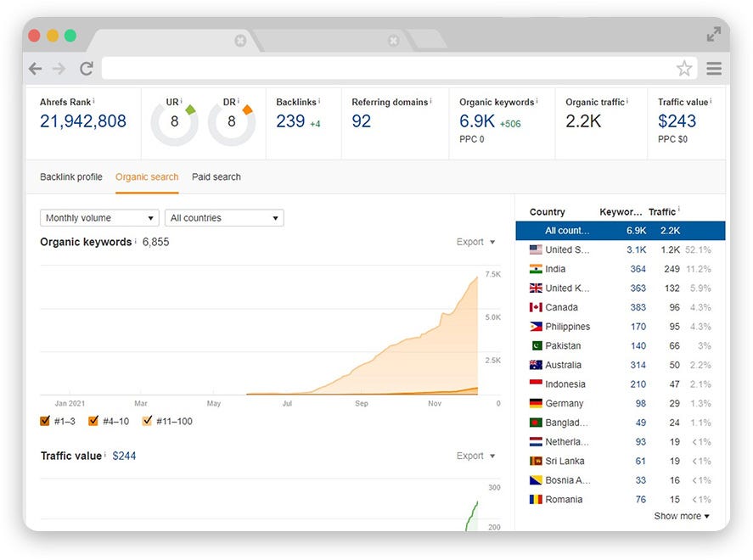Viewport: 753px width, 560px height.
Task: Click the browser forward arrow
Action: coord(59,69)
